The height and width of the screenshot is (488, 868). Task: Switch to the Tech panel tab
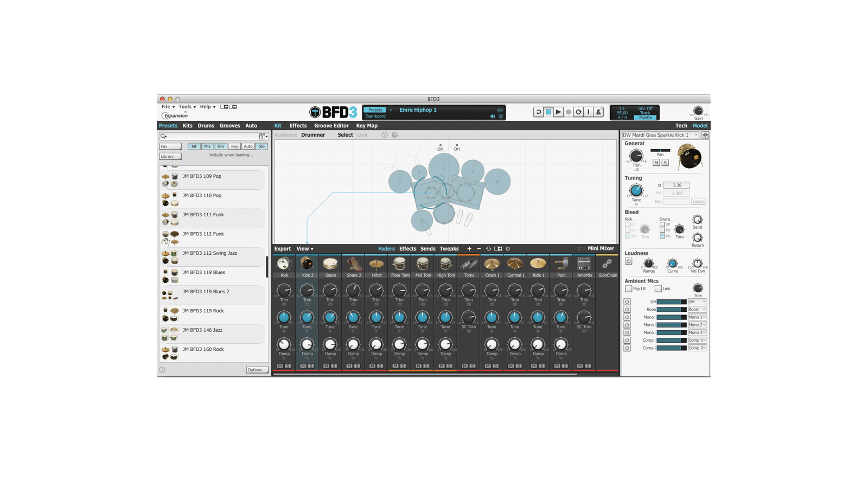pyautogui.click(x=681, y=126)
